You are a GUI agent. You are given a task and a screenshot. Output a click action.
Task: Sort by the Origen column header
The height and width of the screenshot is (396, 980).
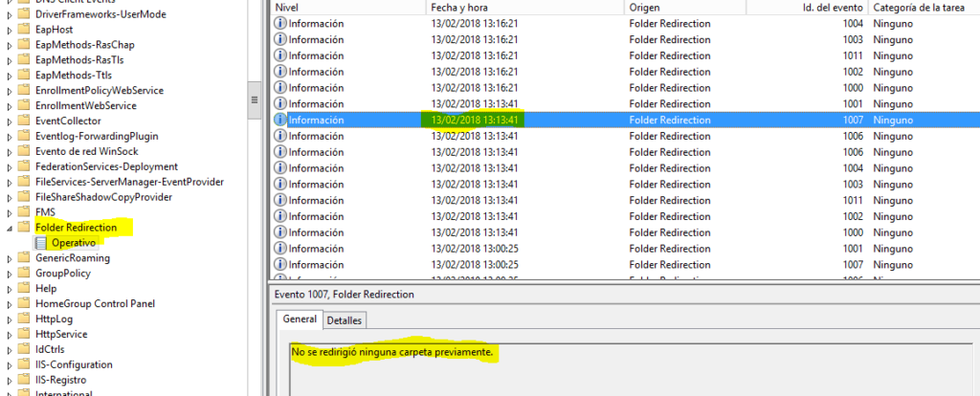coord(685,8)
